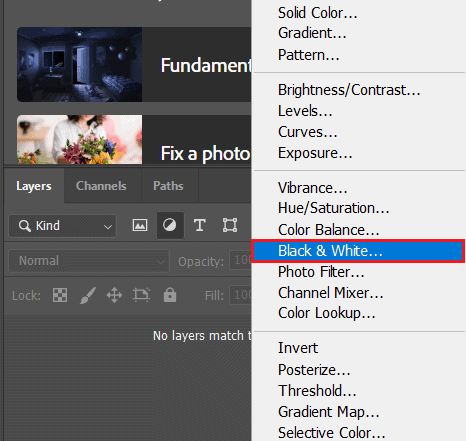The width and height of the screenshot is (466, 441).
Task: Choose Hue/Saturation… adjustment
Action: [x=334, y=208]
